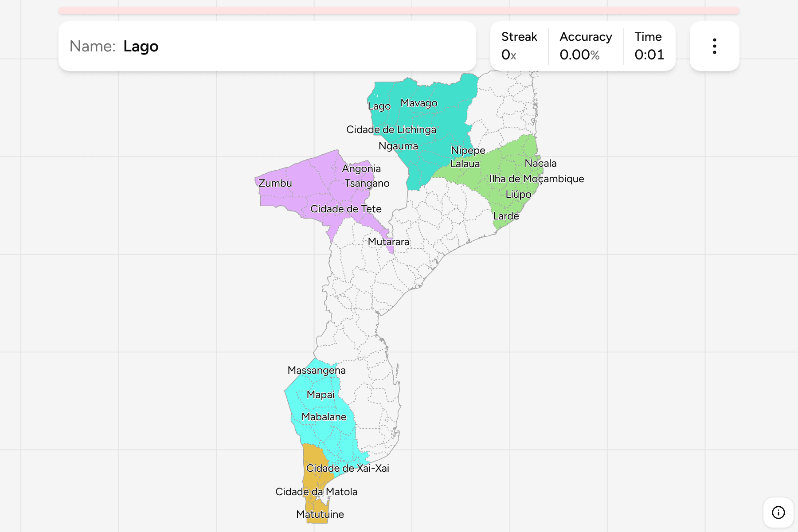This screenshot has width=798, height=532.
Task: Click the Nipepe district label
Action: coord(468,150)
